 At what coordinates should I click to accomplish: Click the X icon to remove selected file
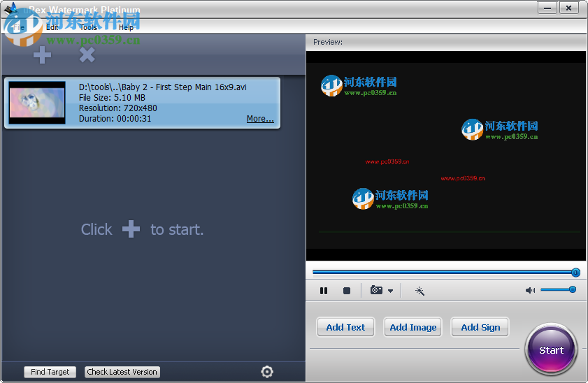(87, 55)
